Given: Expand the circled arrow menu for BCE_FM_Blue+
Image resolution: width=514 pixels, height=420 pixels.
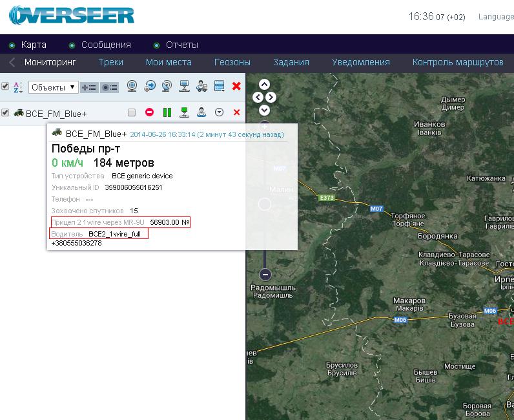Looking at the screenshot, I should coord(219,112).
